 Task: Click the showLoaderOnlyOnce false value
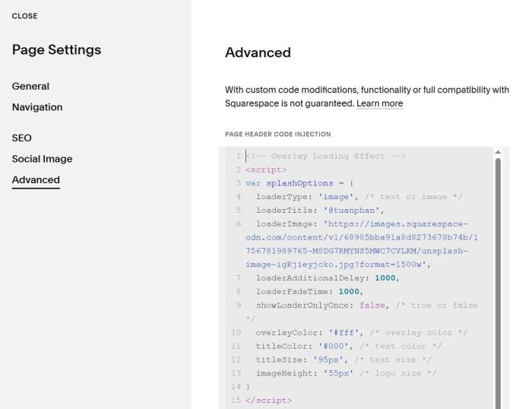coord(372,306)
